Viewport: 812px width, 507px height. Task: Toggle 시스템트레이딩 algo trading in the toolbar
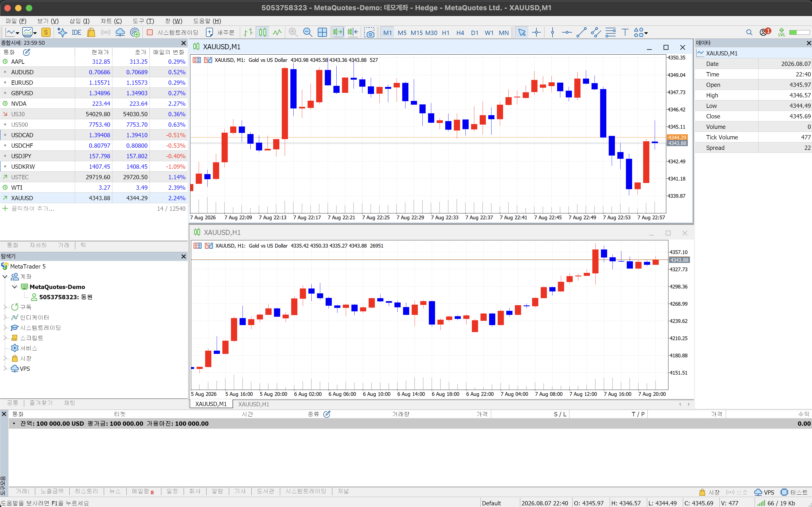173,33
